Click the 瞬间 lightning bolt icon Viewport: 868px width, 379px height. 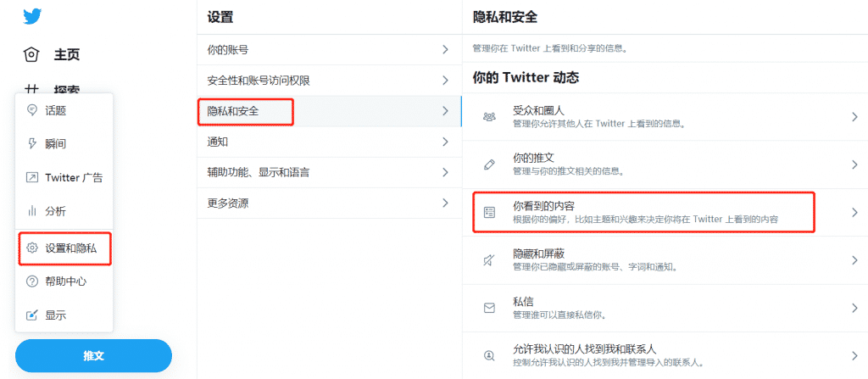[x=32, y=144]
